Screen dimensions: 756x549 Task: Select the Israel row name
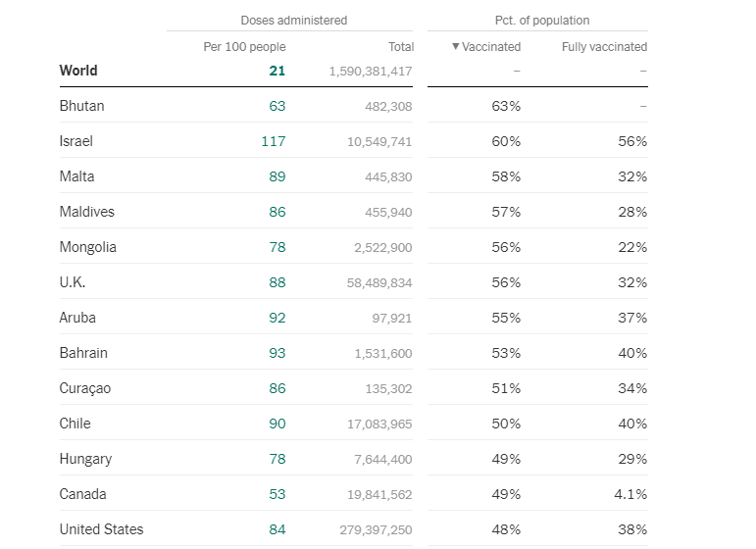click(x=76, y=141)
